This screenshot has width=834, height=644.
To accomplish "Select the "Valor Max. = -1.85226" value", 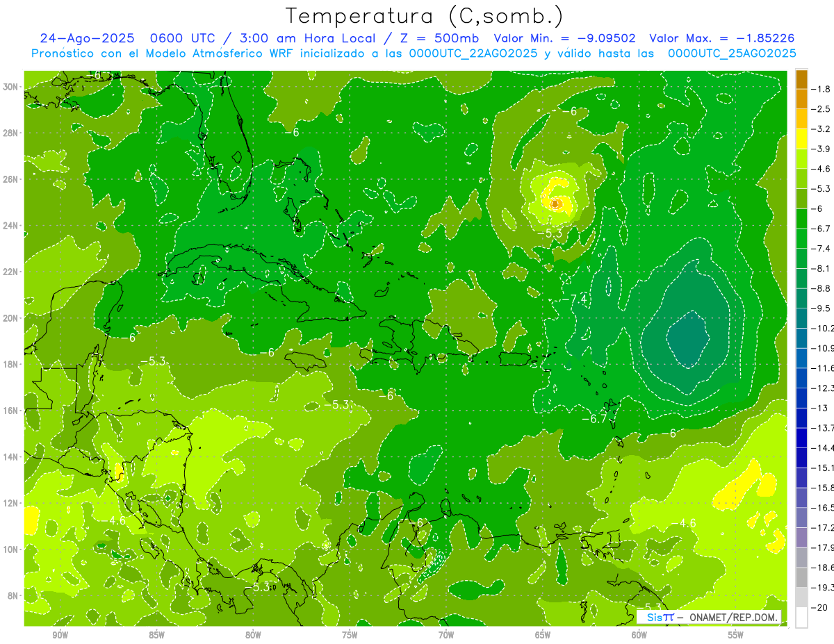I will 722,38.
